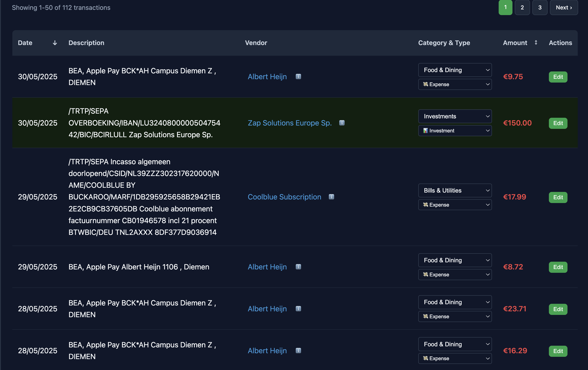
Task: Click the €9.75 amount value
Action: coord(513,76)
